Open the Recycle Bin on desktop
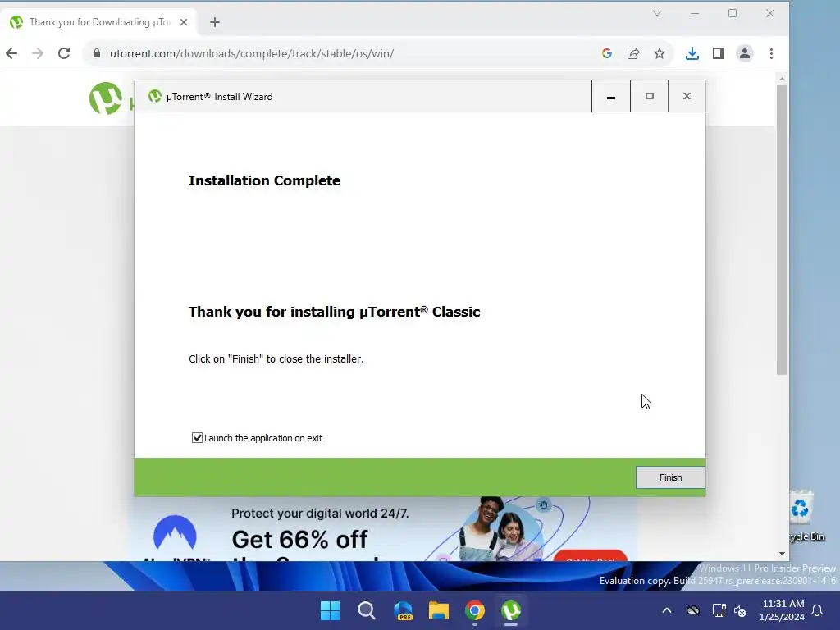Viewport: 840px width, 630px height. point(802,515)
